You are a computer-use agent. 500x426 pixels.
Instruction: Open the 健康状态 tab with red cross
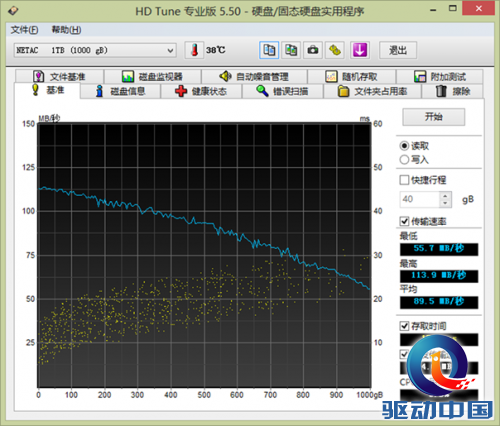click(201, 91)
